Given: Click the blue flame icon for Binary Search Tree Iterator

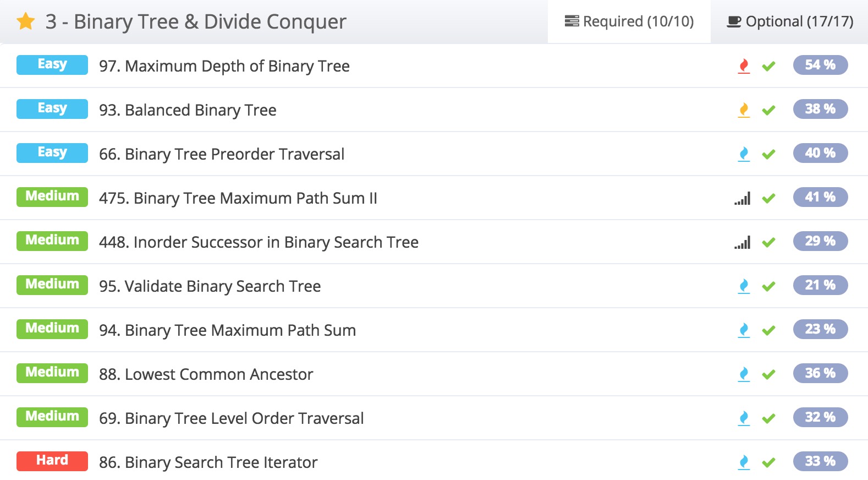Looking at the screenshot, I should (744, 462).
